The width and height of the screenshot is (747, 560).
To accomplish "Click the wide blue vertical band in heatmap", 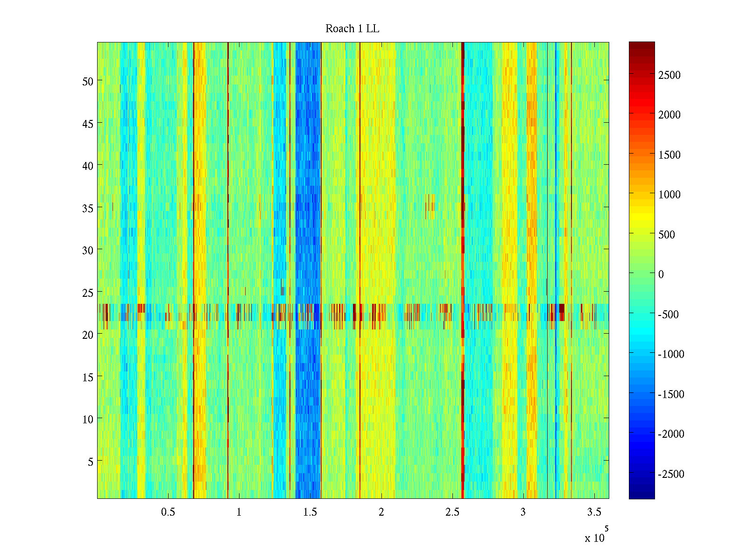I will coord(308,187).
